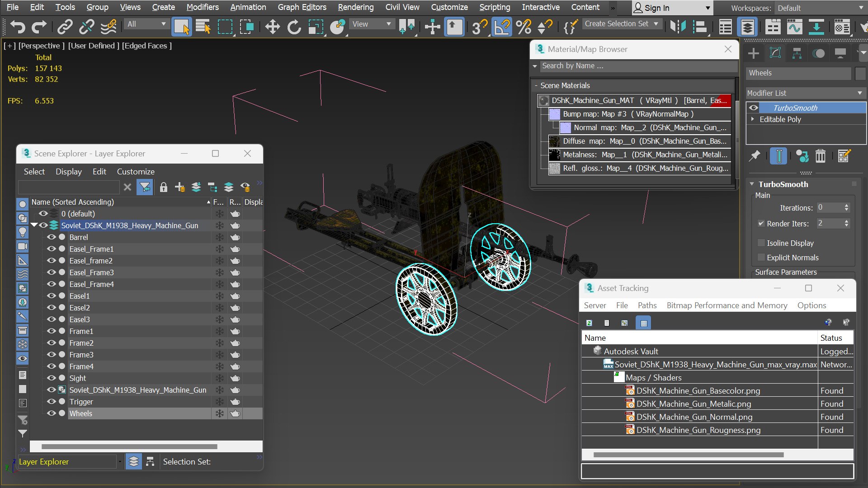Image resolution: width=868 pixels, height=488 pixels.
Task: Open the Hierarchy command panel tab
Action: (797, 53)
